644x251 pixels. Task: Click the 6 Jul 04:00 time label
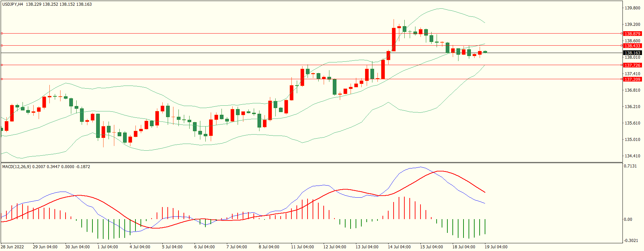tap(204, 247)
